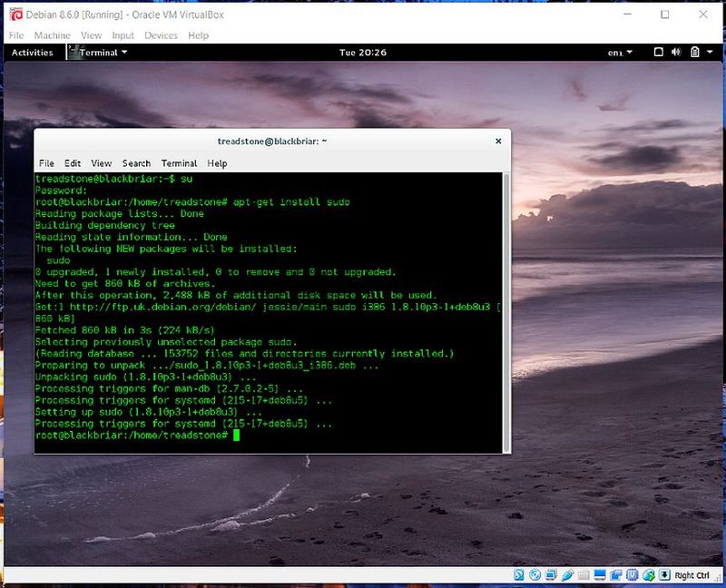
Task: Click the keyboard capture arrow icon beside Right Ctrl
Action: point(664,575)
